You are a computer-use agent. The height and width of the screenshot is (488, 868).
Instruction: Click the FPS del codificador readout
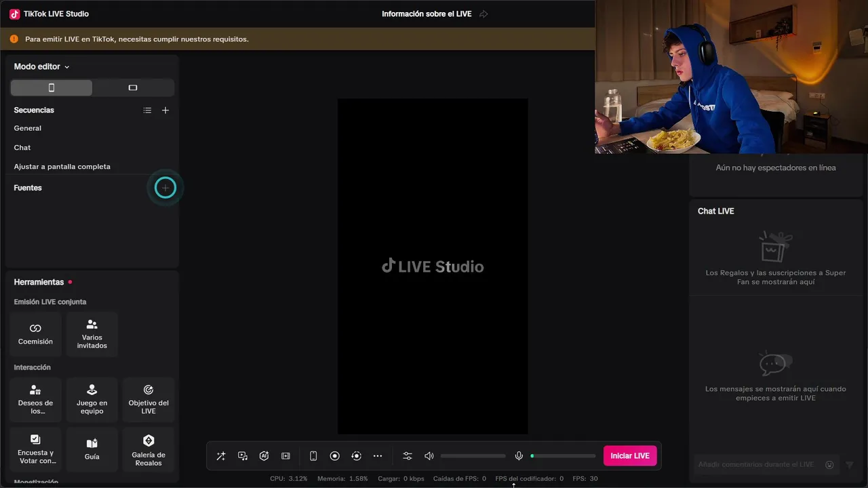[530, 479]
